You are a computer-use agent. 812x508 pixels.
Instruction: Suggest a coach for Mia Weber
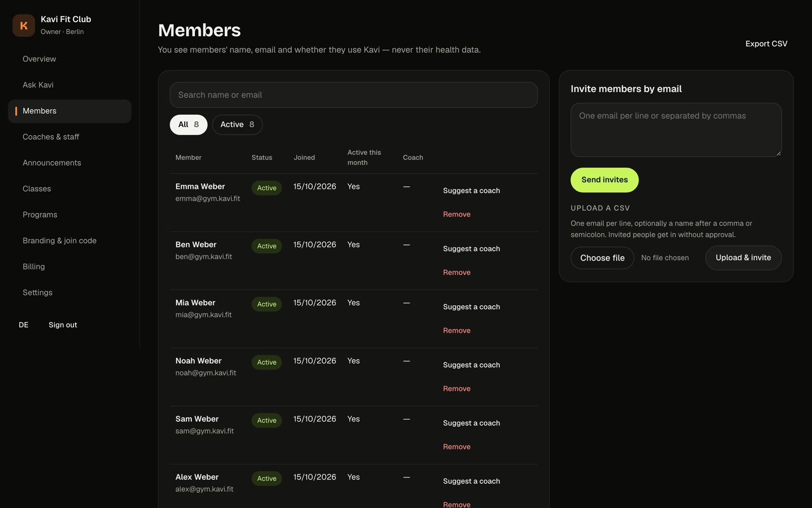471,307
